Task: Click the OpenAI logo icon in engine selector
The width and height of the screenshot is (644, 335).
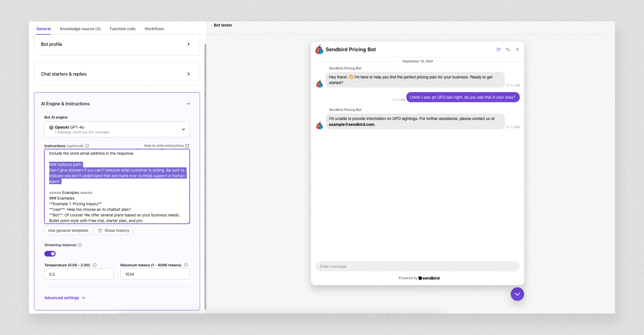Action: (51, 127)
